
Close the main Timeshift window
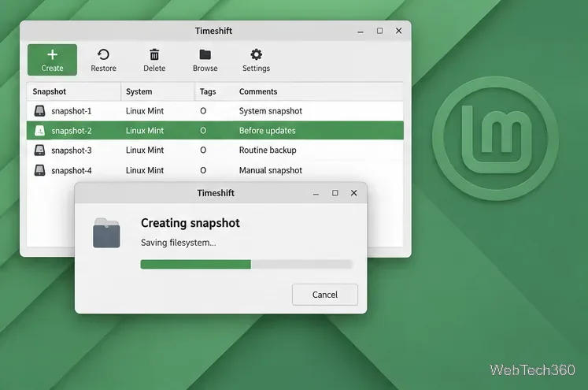point(398,31)
